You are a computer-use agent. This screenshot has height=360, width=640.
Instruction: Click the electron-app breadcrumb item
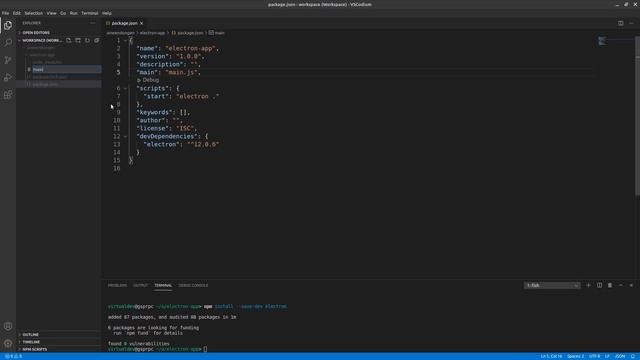tap(152, 33)
